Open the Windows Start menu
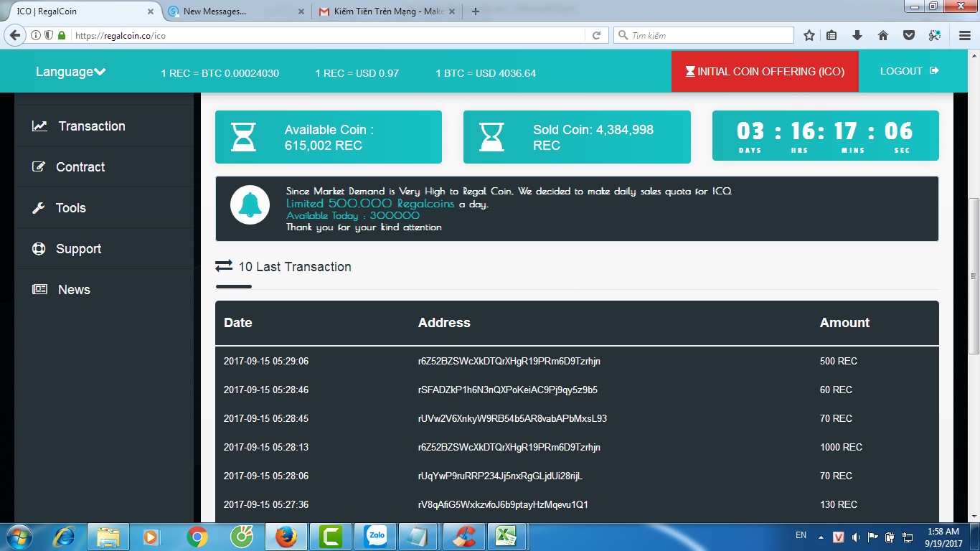Viewport: 980px width, 551px height. point(17,536)
